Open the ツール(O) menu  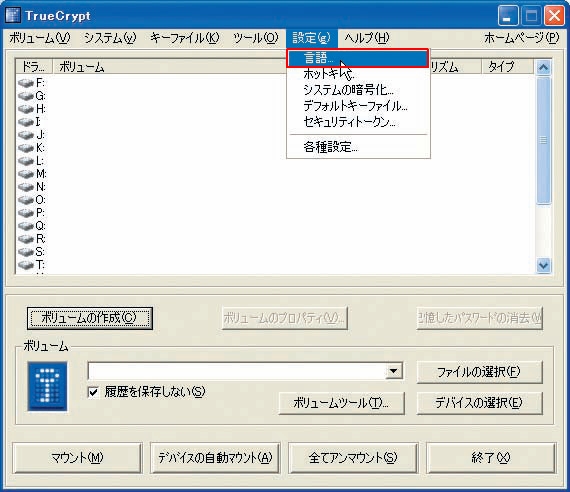coord(256,38)
